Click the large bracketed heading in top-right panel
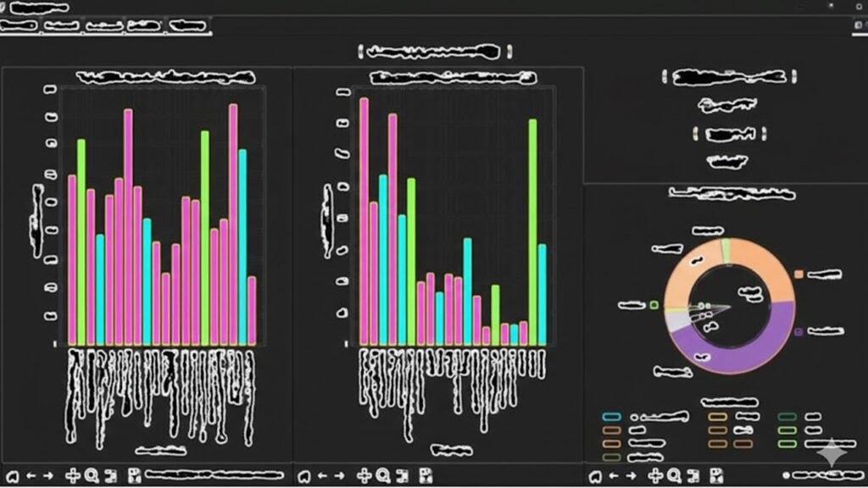Screen dimensions: 868x488 click(x=729, y=78)
